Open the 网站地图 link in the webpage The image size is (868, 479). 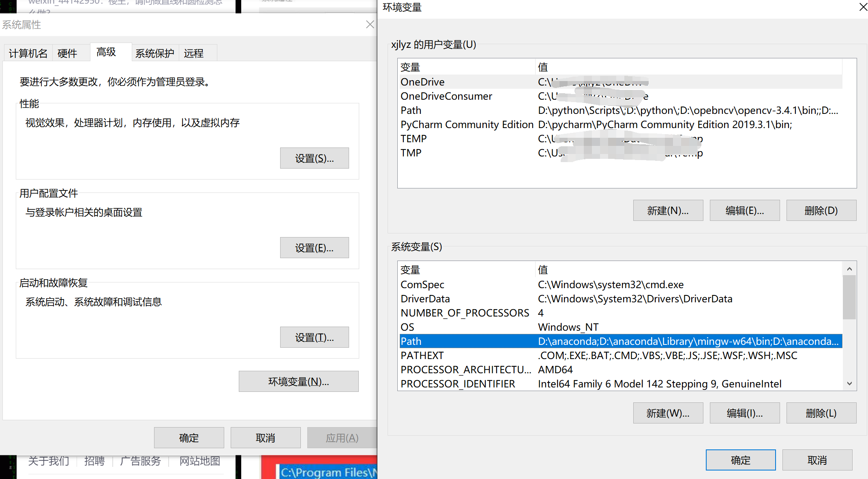(x=199, y=461)
